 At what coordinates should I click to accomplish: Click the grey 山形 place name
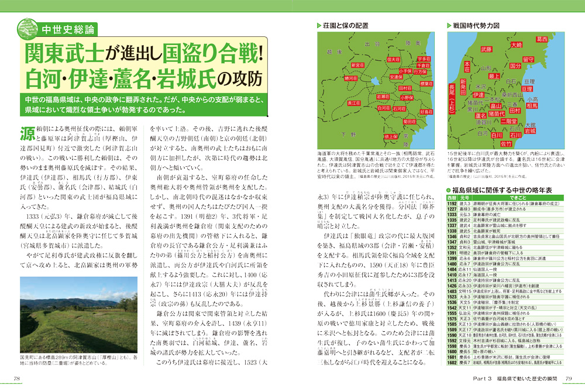click(486, 68)
